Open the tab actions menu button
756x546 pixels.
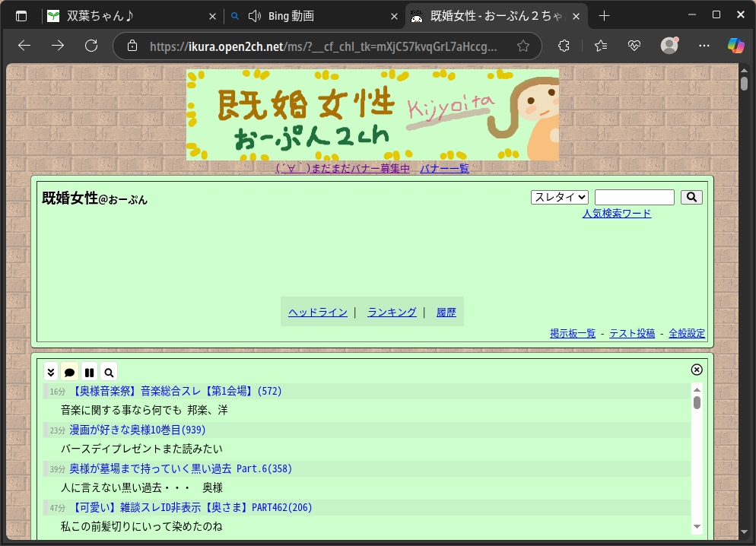pos(21,16)
